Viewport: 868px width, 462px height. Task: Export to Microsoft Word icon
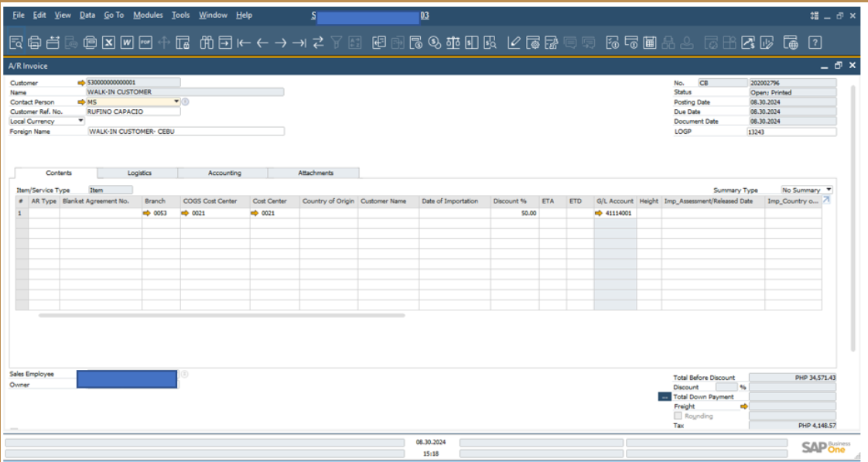[127, 43]
